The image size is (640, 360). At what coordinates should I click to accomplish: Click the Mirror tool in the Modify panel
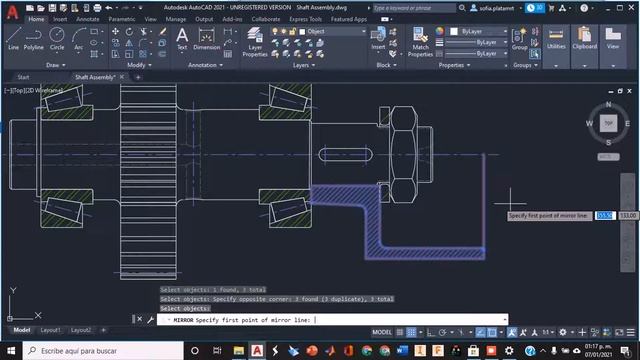[x=129, y=42]
